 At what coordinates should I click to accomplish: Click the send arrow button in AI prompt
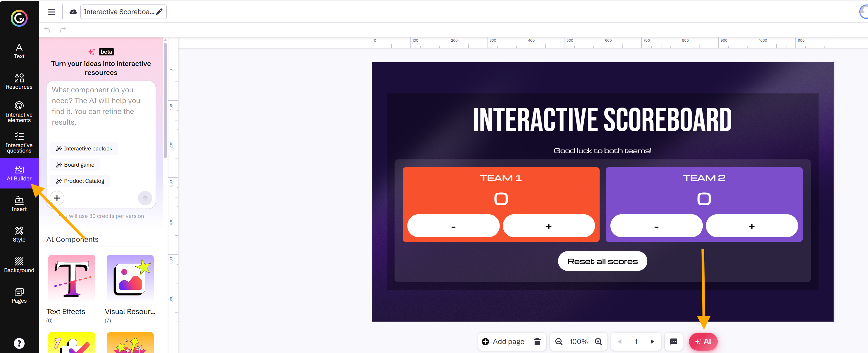click(145, 198)
